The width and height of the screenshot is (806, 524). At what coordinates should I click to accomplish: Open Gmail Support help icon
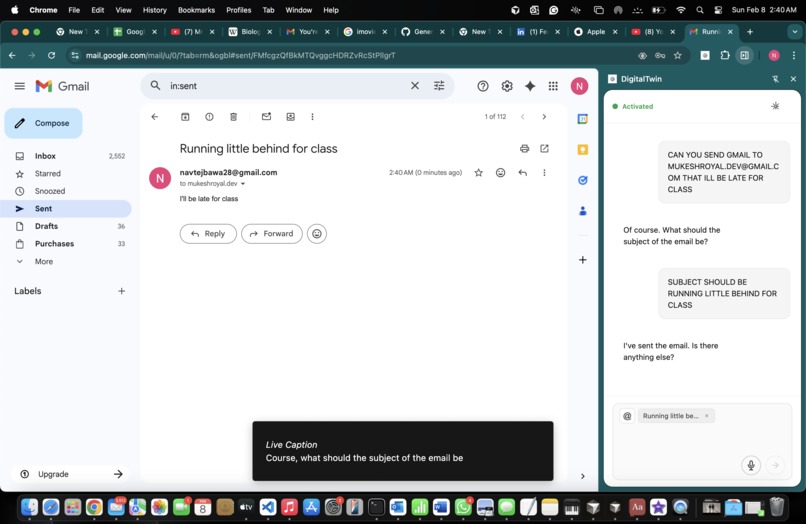pos(483,86)
